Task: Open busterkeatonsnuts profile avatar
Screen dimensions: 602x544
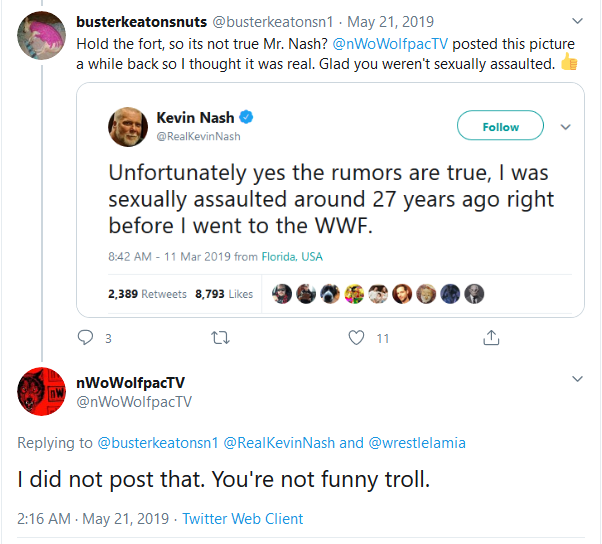Action: [x=42, y=37]
